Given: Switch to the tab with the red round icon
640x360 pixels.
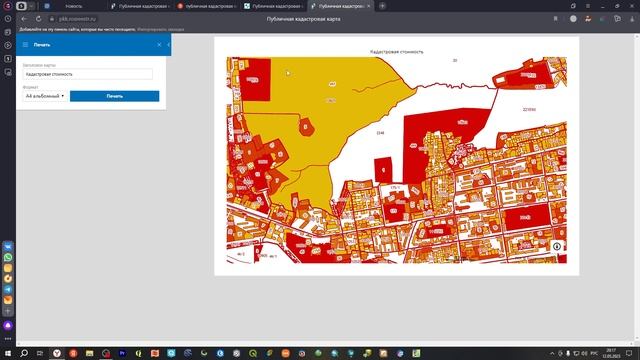Looking at the screenshot, I should click(207, 6).
